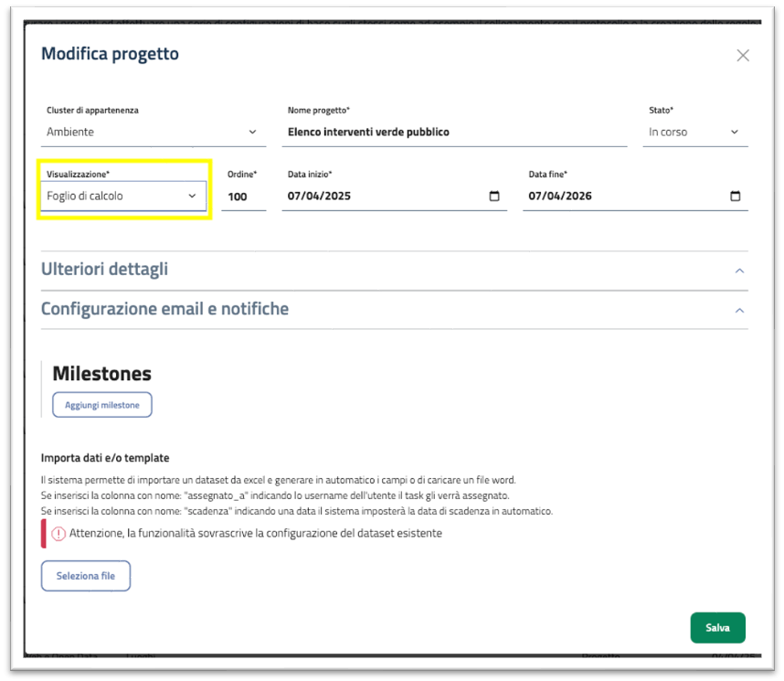
Task: Click the Aggiungi milestone button
Action: pos(102,405)
